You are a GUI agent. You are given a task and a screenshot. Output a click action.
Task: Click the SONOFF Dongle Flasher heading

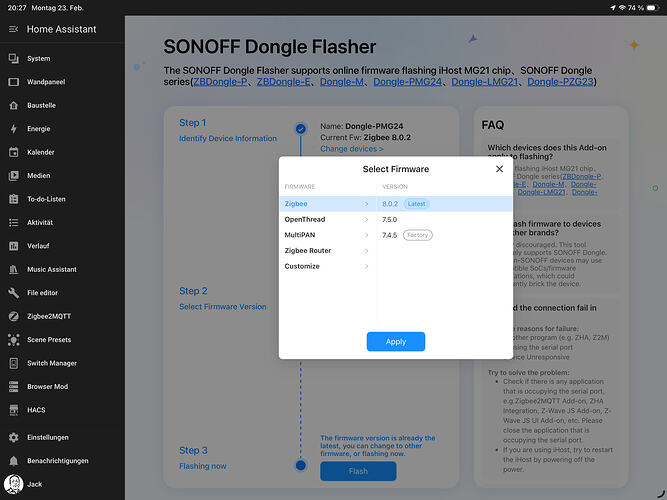[x=270, y=46]
